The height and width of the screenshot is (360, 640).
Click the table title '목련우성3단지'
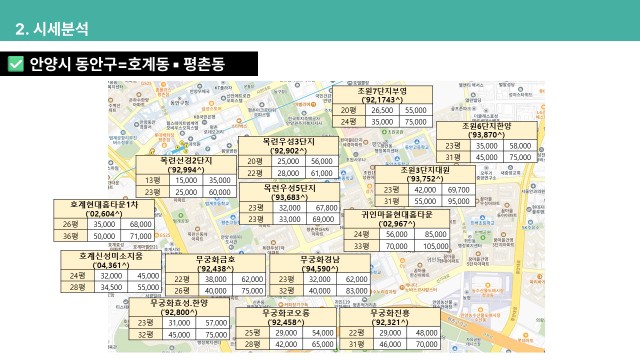pos(288,142)
